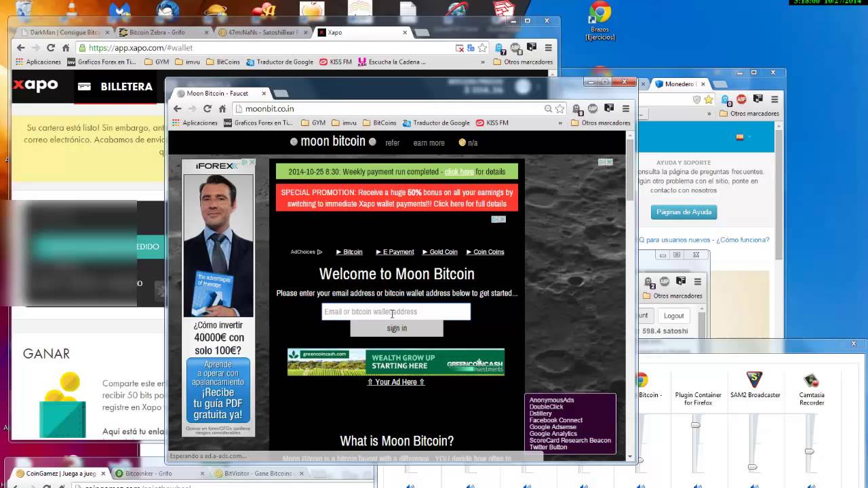Image resolution: width=868 pixels, height=488 pixels.
Task: Open Adblock Plus in Monedero window
Action: pyautogui.click(x=741, y=100)
